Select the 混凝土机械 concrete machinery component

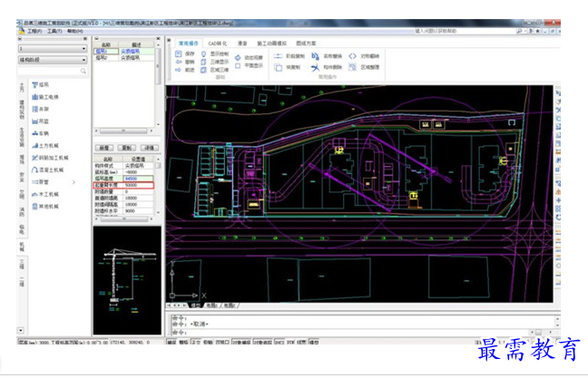pos(47,170)
